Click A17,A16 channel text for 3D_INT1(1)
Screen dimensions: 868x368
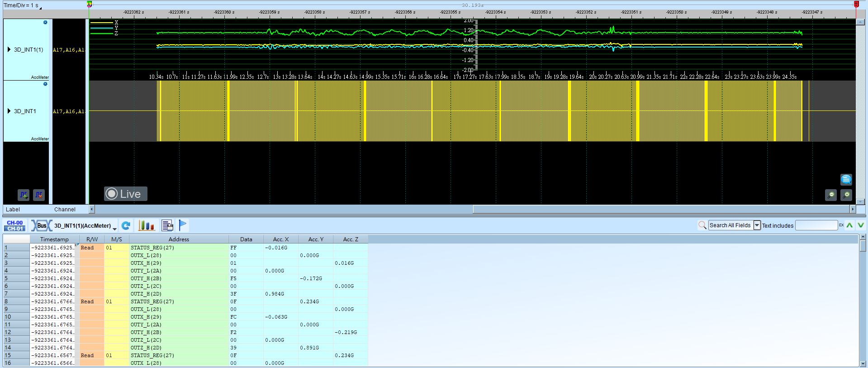click(x=69, y=50)
